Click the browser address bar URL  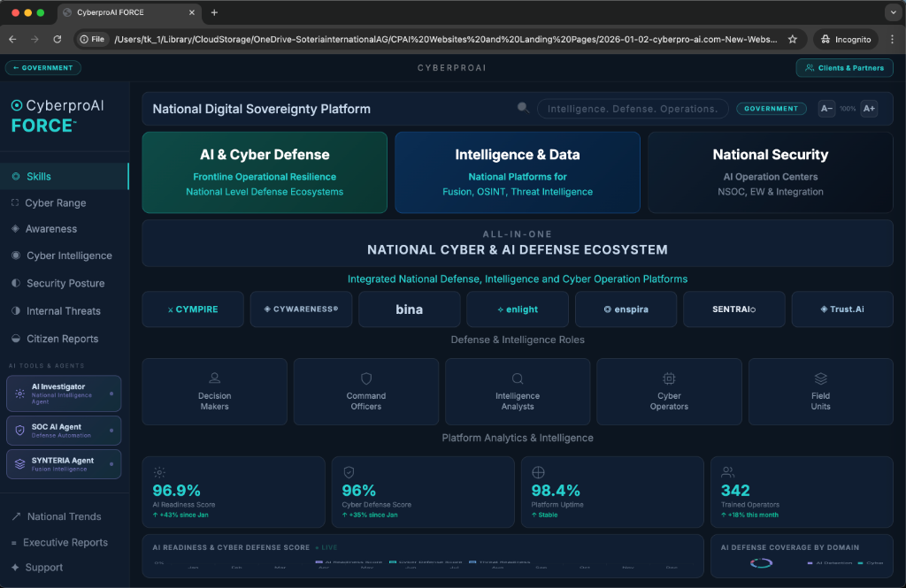(x=446, y=39)
